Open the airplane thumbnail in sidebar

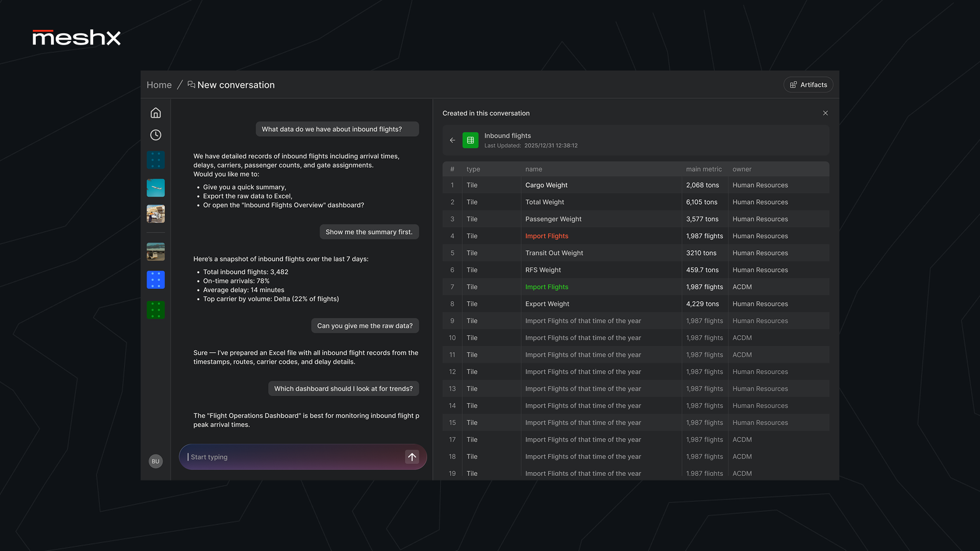tap(155, 188)
